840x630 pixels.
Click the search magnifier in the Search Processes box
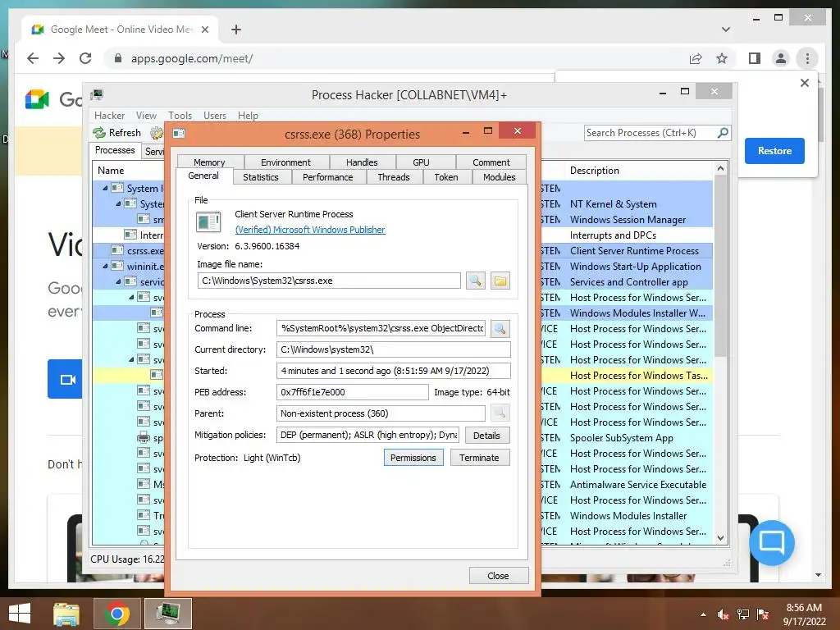(x=723, y=132)
